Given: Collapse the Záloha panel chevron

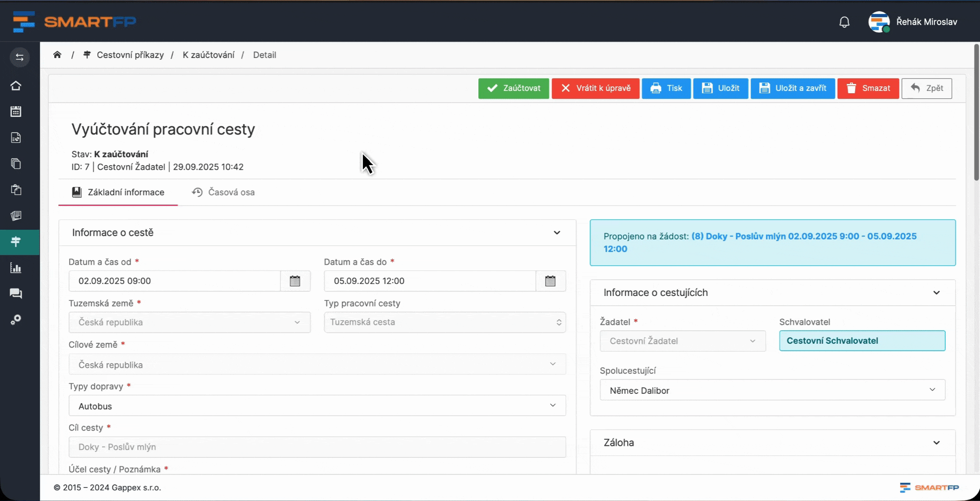Looking at the screenshot, I should (936, 443).
